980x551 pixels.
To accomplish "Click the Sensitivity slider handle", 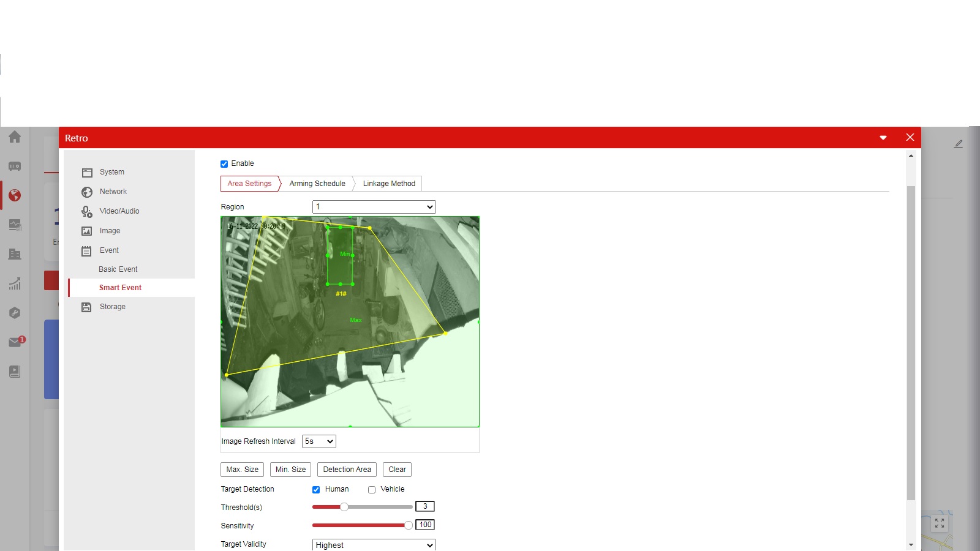I will (x=408, y=525).
